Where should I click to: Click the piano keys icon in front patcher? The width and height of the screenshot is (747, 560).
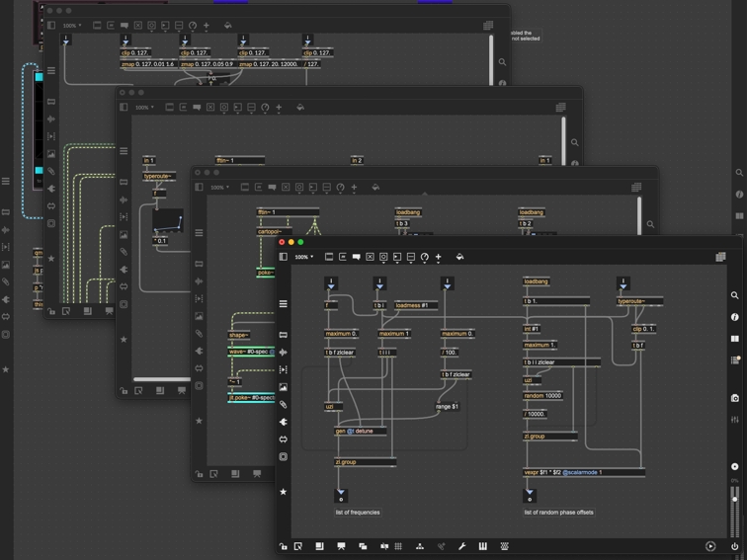pyautogui.click(x=482, y=546)
